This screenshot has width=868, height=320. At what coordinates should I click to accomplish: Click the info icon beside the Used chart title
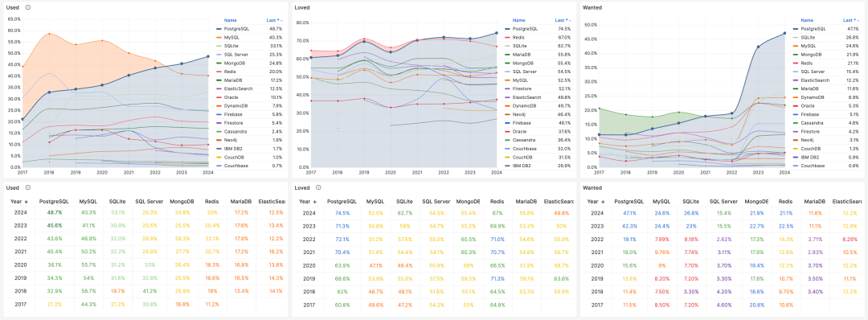[28, 8]
